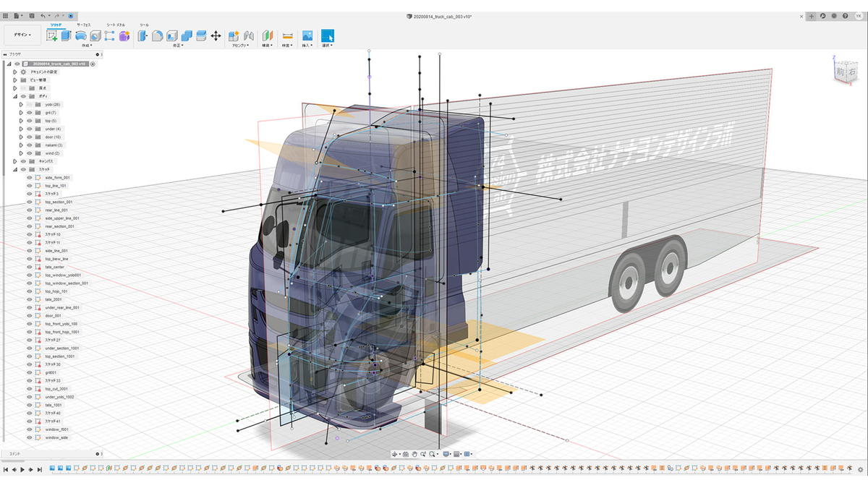This screenshot has height=488, width=868.
Task: Jump timeline to beginning
Action: point(5,469)
